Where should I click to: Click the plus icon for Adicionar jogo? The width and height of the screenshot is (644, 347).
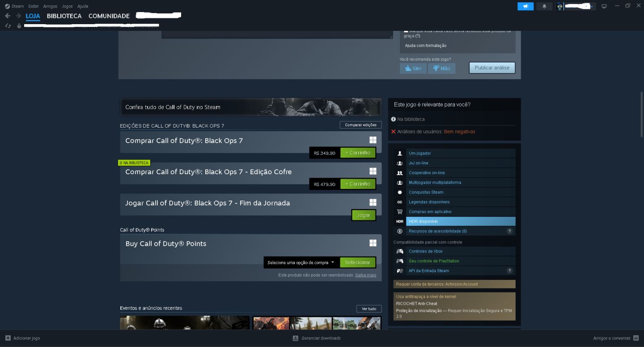click(8, 338)
